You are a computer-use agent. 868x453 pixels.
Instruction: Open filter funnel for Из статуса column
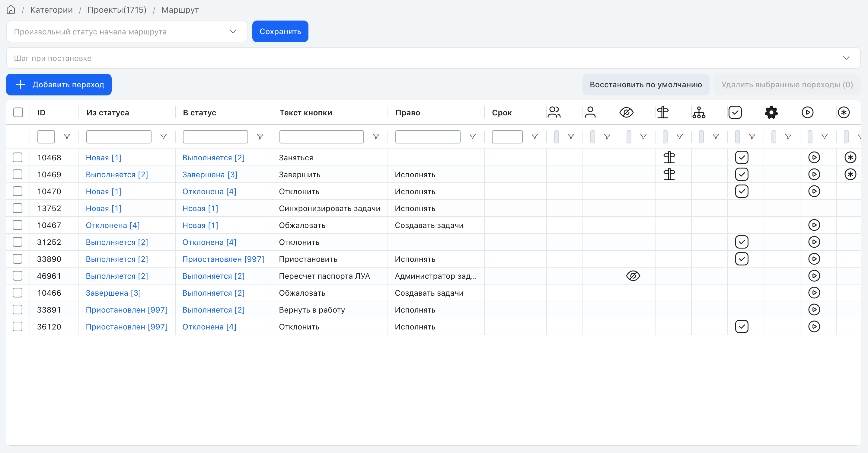pos(163,137)
